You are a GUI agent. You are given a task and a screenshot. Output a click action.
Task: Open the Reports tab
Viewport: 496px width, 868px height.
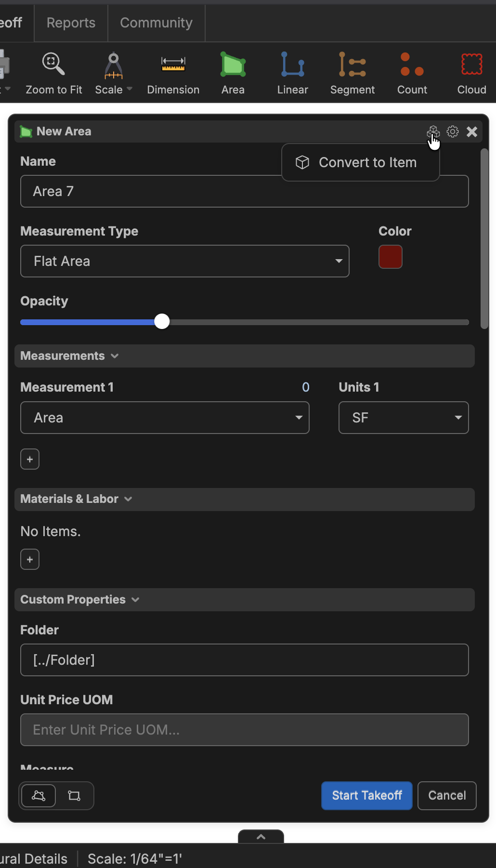click(71, 23)
